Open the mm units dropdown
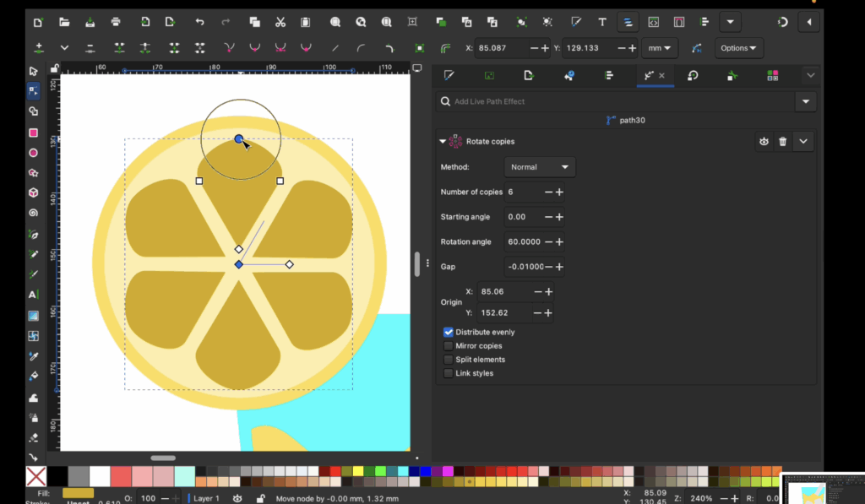Screen dimensions: 865x504 pyautogui.click(x=660, y=48)
